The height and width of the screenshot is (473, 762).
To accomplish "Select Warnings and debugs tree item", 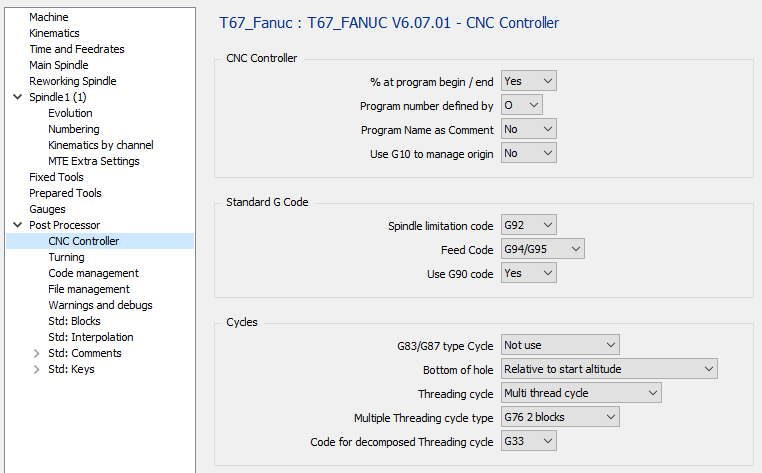I will (100, 305).
